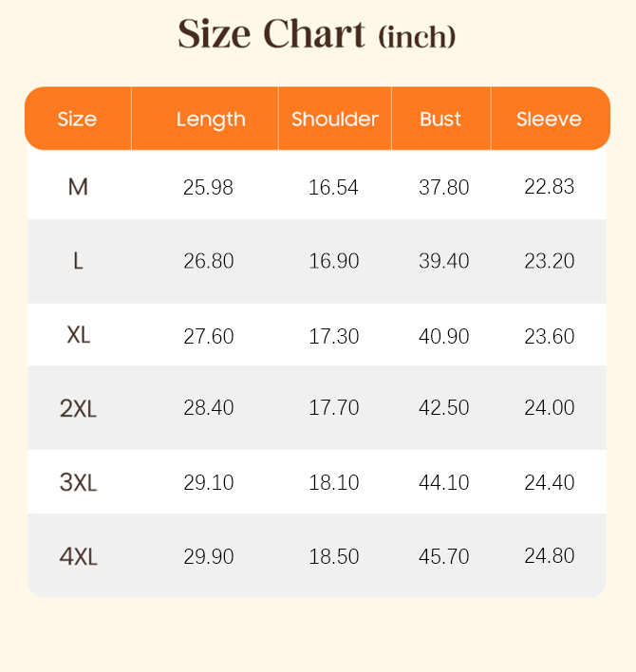
Task: Select the L bust value 39.40
Action: pyautogui.click(x=444, y=261)
